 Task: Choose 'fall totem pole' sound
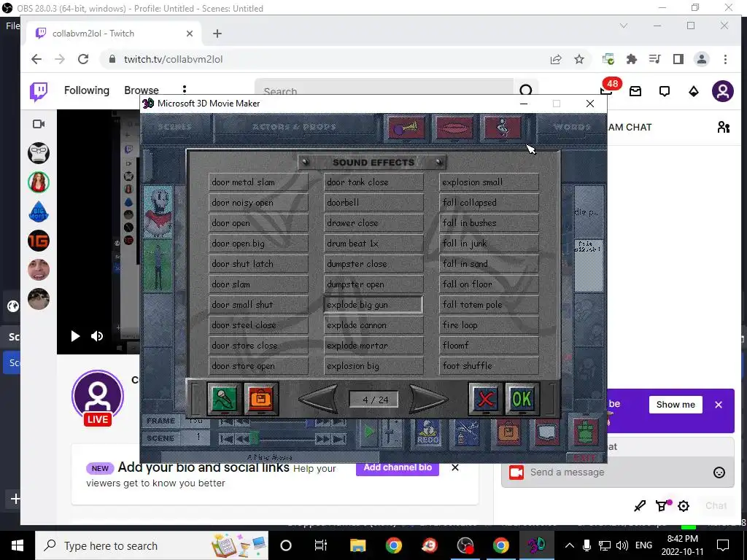[x=489, y=305]
